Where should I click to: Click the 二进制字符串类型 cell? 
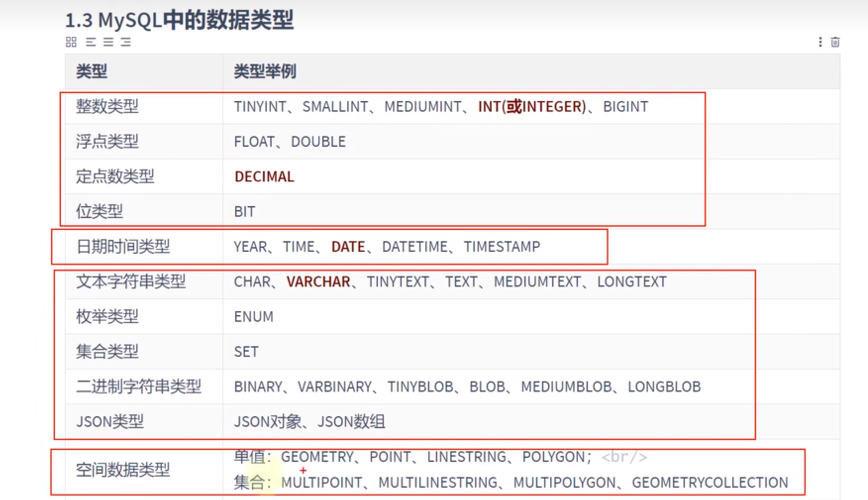[144, 387]
